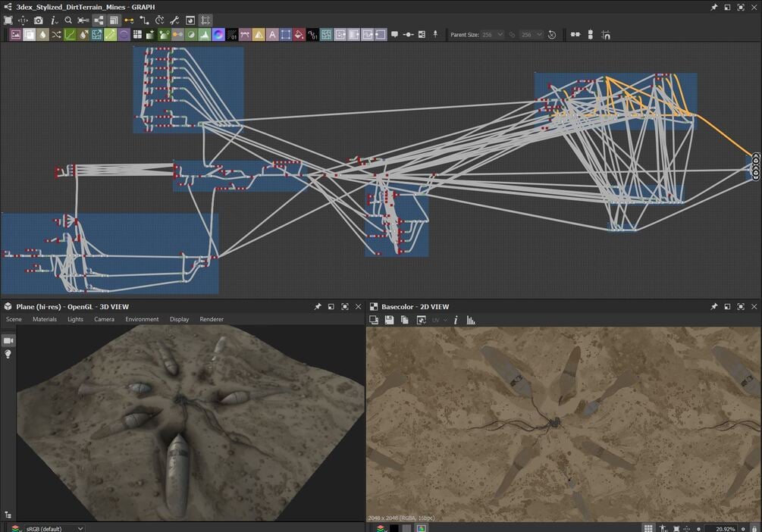This screenshot has width=762, height=532.
Task: Copy the 2D view image to clipboard
Action: click(x=404, y=320)
